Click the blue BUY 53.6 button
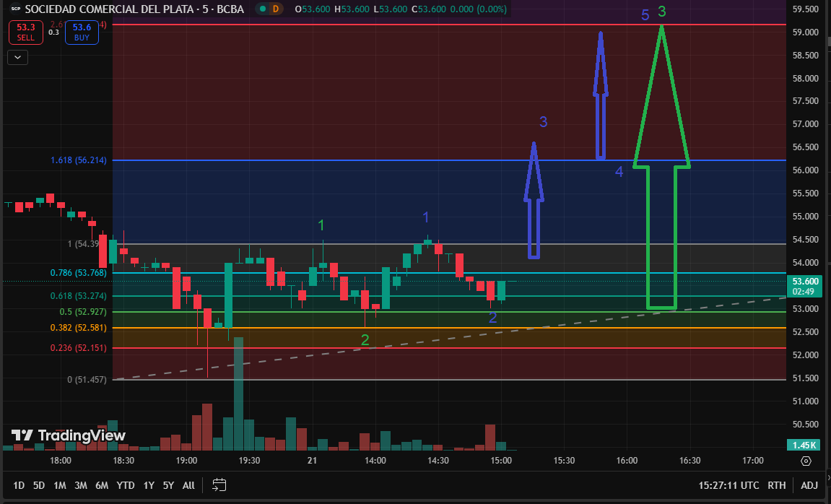The image size is (831, 504). (x=82, y=32)
